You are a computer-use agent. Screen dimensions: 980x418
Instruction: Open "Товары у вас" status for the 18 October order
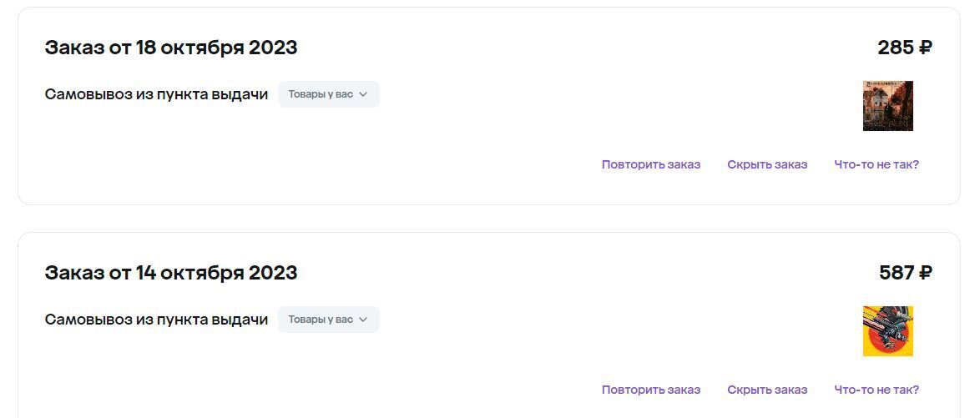(x=321, y=94)
